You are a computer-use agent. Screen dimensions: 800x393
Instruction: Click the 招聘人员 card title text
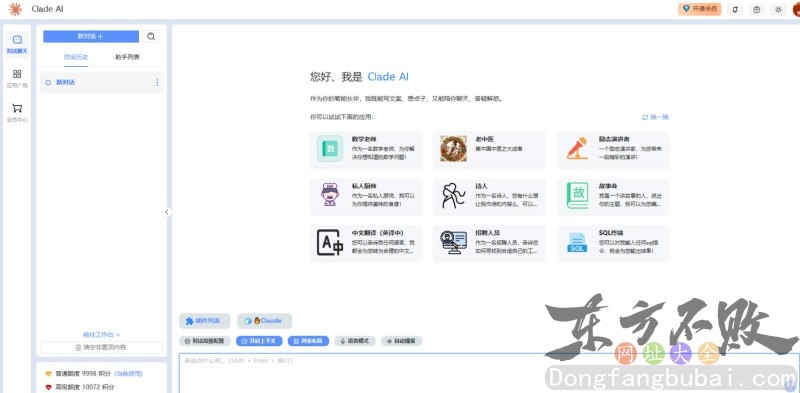tap(487, 233)
